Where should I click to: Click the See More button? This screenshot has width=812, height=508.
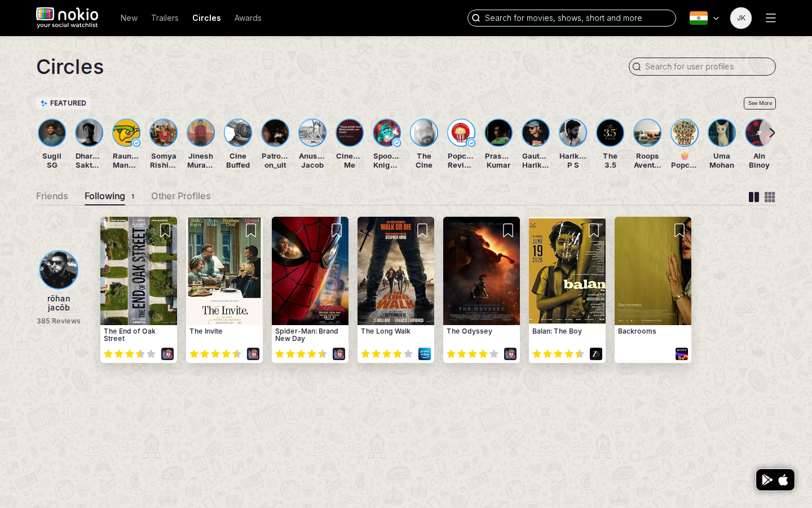click(x=760, y=103)
